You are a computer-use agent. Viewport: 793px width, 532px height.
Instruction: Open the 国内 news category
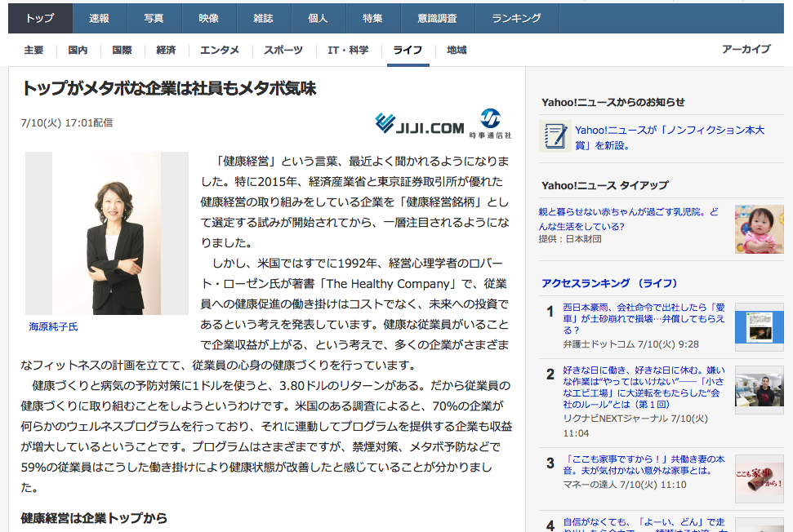pos(78,50)
